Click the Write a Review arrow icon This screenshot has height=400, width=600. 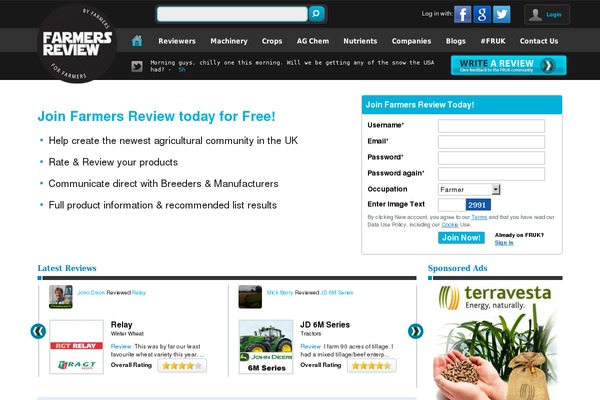coord(548,65)
